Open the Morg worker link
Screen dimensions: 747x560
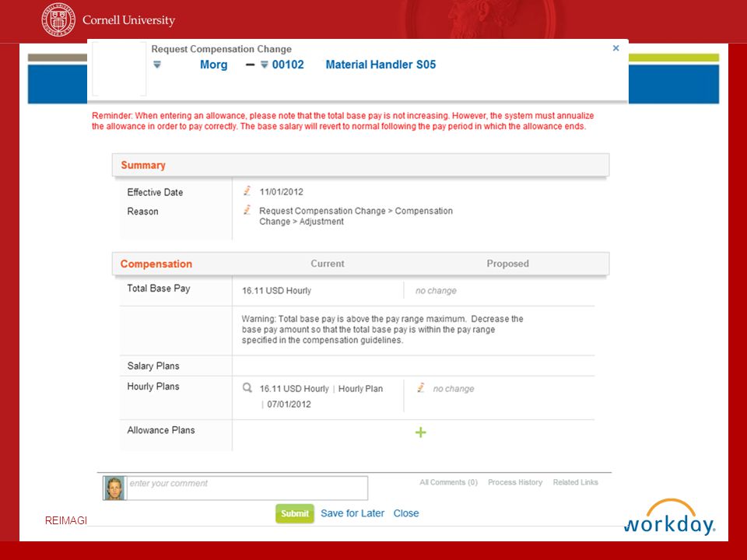pyautogui.click(x=213, y=65)
